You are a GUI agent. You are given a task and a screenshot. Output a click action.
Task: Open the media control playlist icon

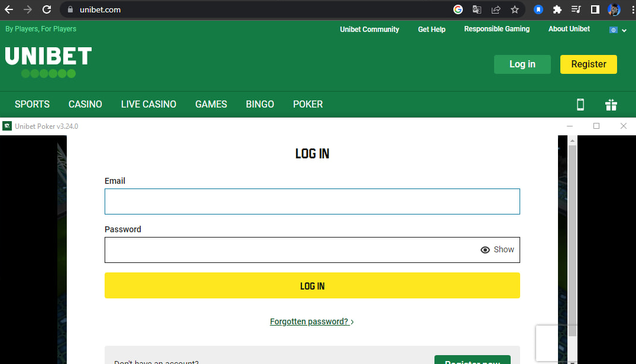pos(576,9)
